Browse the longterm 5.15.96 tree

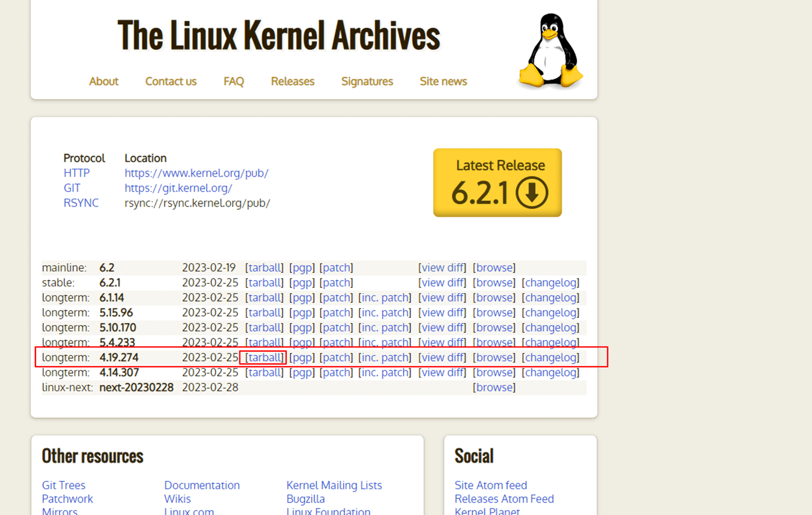click(x=494, y=313)
